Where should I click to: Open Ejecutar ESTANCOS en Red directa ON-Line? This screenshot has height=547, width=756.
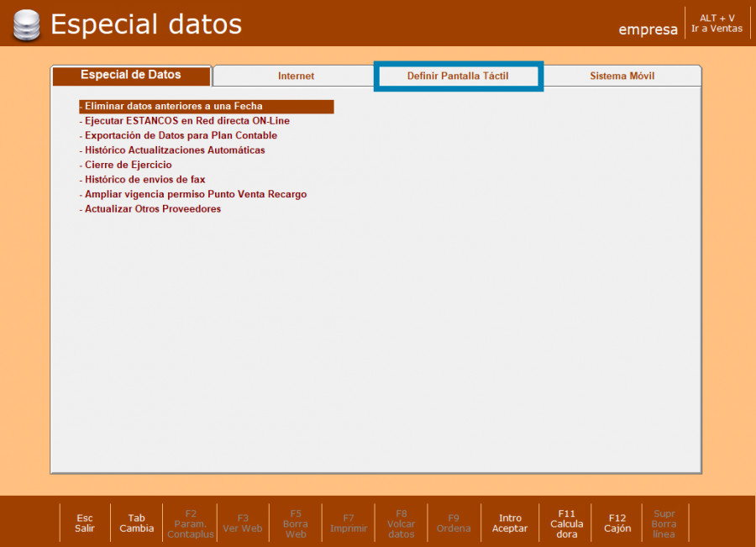coord(186,121)
